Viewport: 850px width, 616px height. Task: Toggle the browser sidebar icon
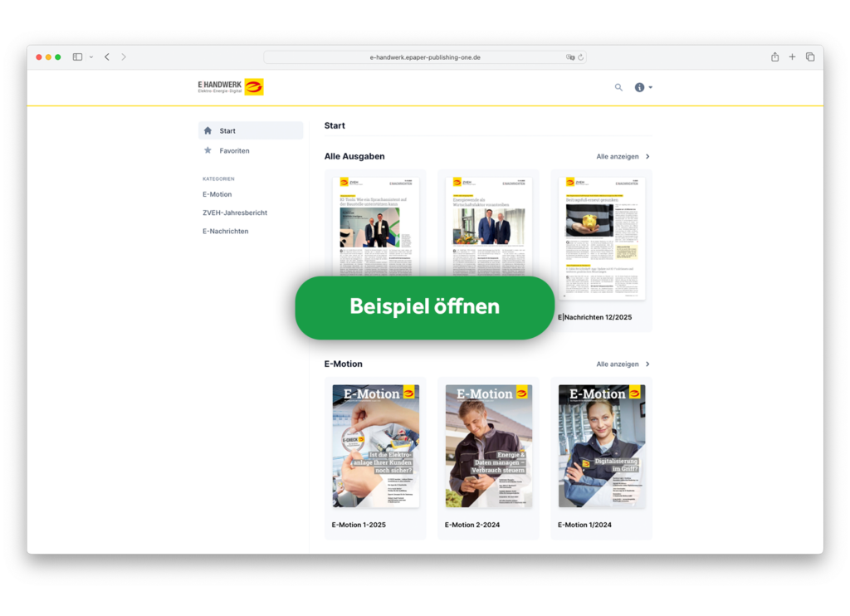tap(77, 57)
